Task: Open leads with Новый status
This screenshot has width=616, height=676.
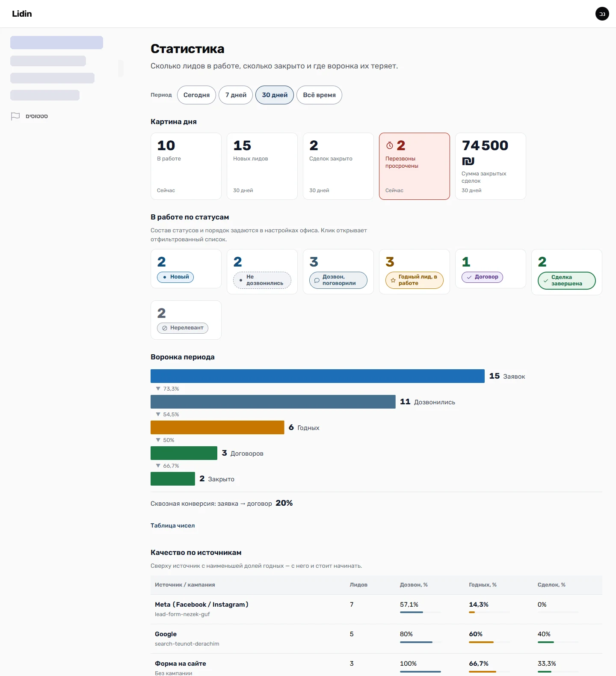Action: tap(186, 269)
